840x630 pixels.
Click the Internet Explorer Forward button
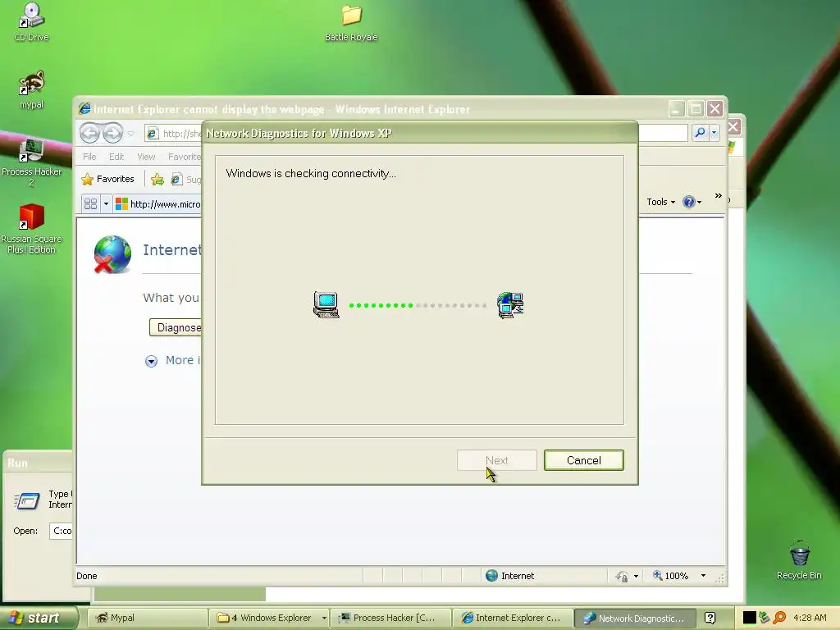tap(112, 133)
